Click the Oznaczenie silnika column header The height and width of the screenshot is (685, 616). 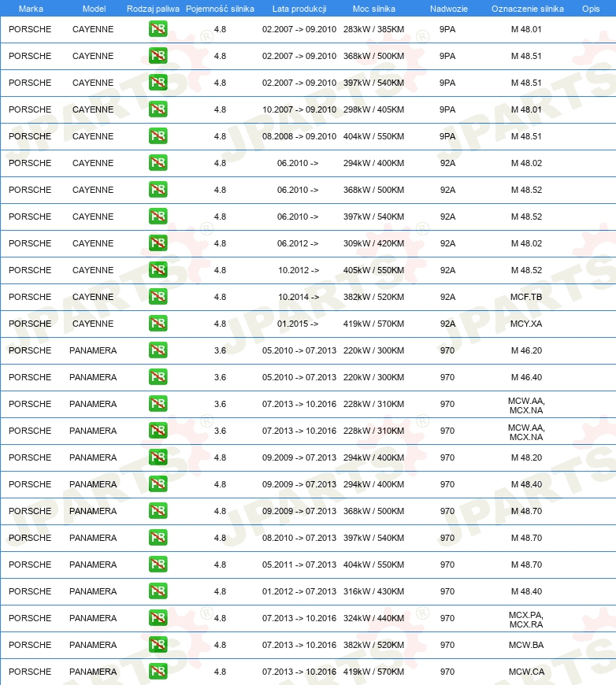[x=527, y=9]
